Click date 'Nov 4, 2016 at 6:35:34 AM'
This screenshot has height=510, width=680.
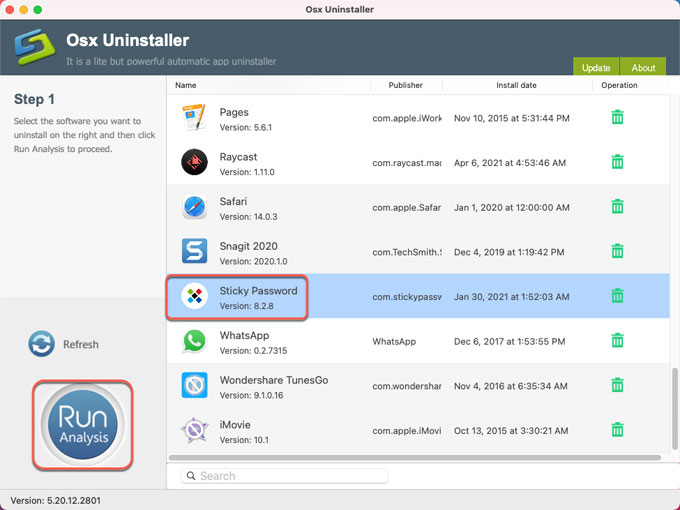click(510, 386)
